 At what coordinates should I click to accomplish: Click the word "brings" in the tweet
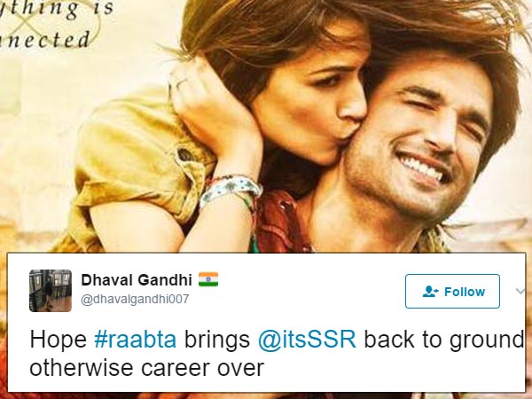[x=217, y=340]
